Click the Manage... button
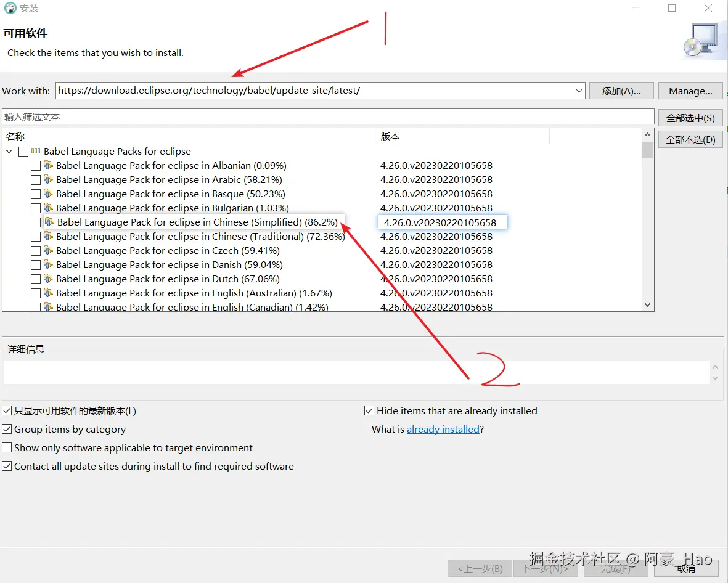Viewport: 728px width, 583px height. (690, 91)
